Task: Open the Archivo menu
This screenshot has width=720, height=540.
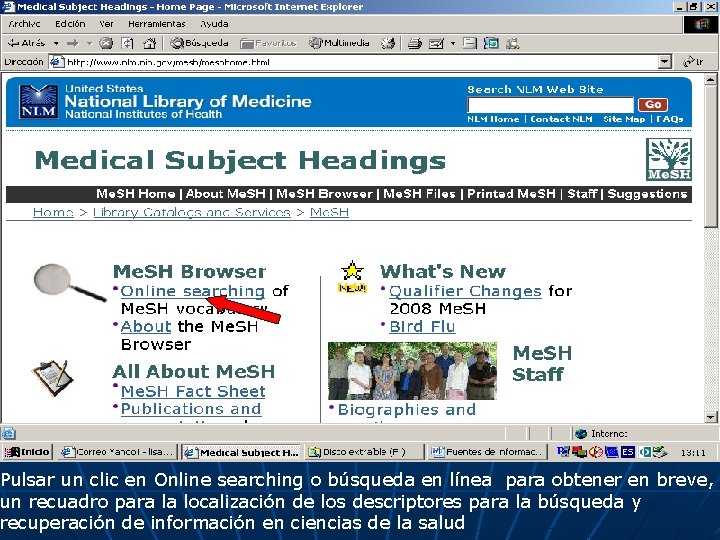Action: tap(24, 24)
